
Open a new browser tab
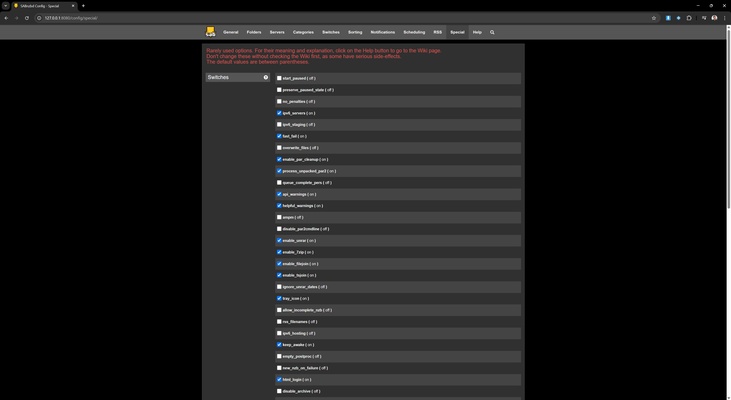83,6
